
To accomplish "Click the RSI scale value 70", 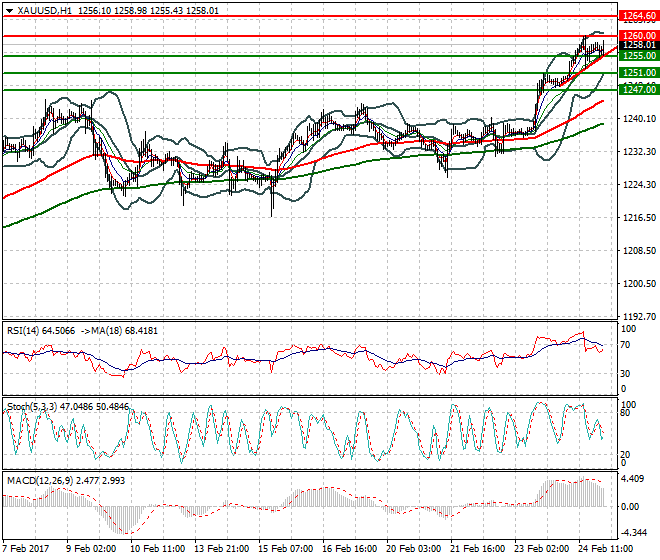I will (625, 345).
